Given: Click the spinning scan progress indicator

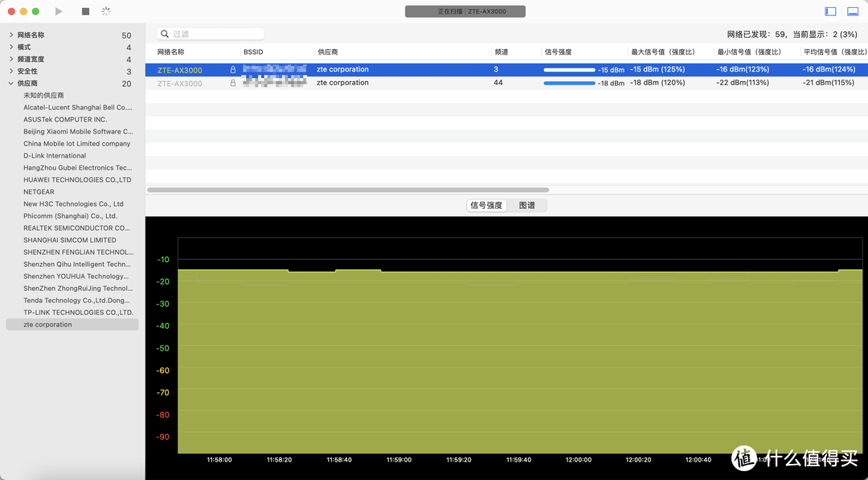Looking at the screenshot, I should (106, 11).
